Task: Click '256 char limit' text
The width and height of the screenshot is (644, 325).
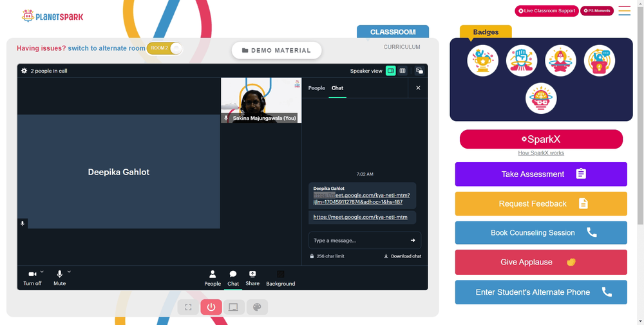Action: point(330,256)
